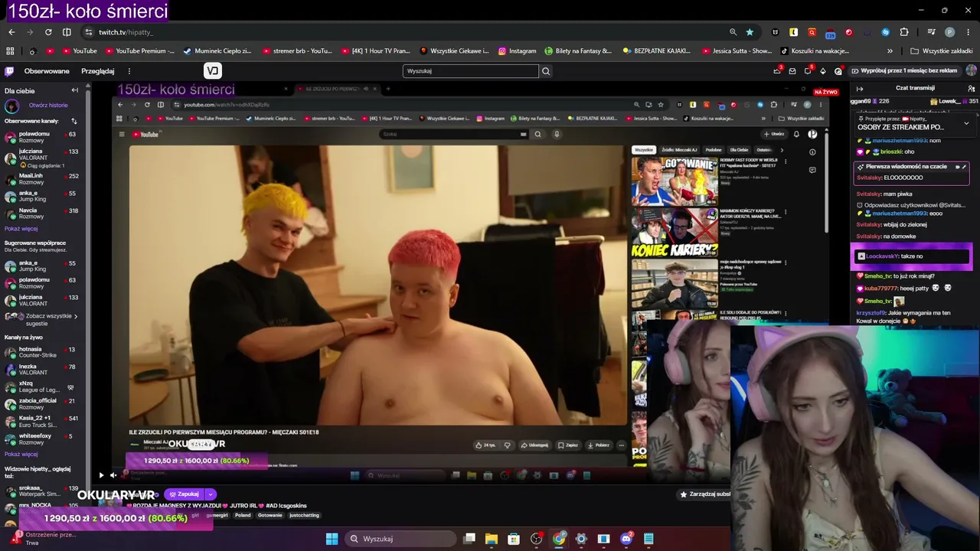Open the Twitch header more-options menu
The height and width of the screenshot is (551, 980).
(129, 71)
